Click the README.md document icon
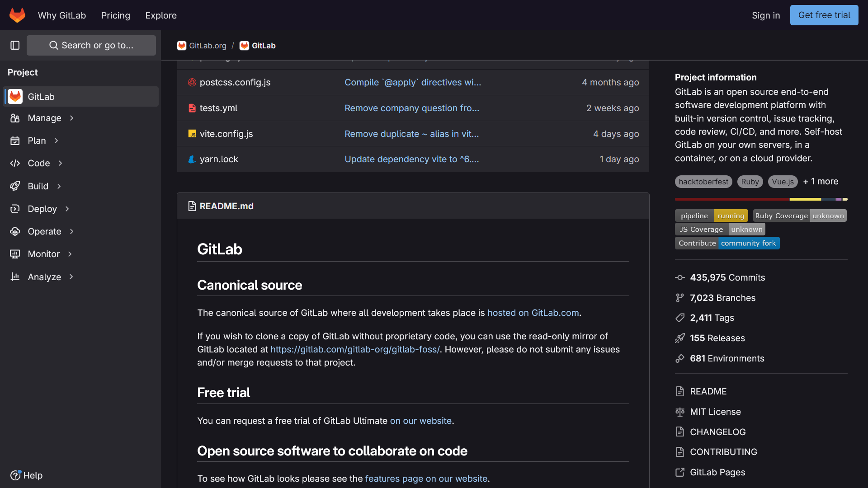The height and width of the screenshot is (488, 868). coord(192,206)
